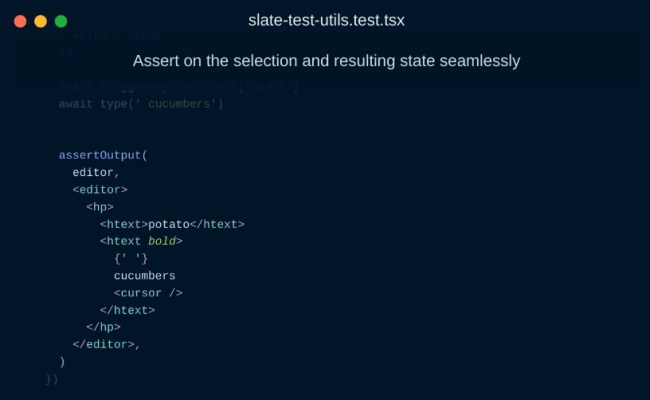650x400 pixels.
Task: Click the closing </hp> tag
Action: pyautogui.click(x=103, y=327)
